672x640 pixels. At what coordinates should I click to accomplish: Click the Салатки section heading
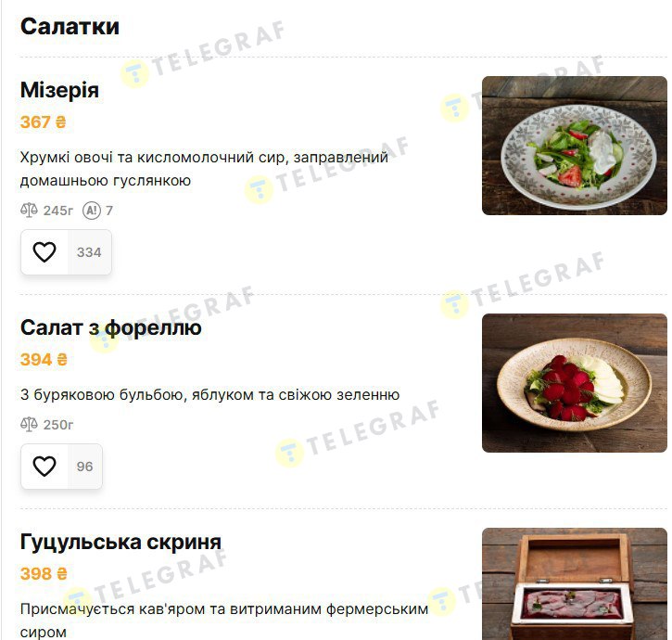70,27
